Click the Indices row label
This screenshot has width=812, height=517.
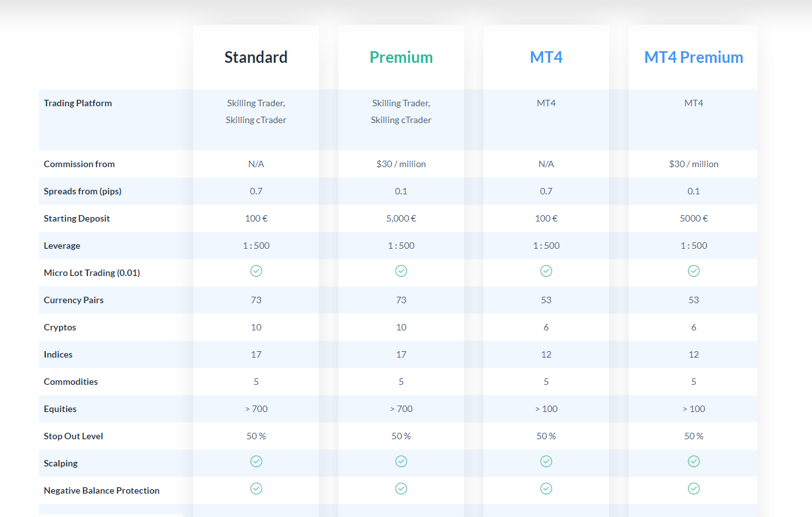pyautogui.click(x=58, y=354)
